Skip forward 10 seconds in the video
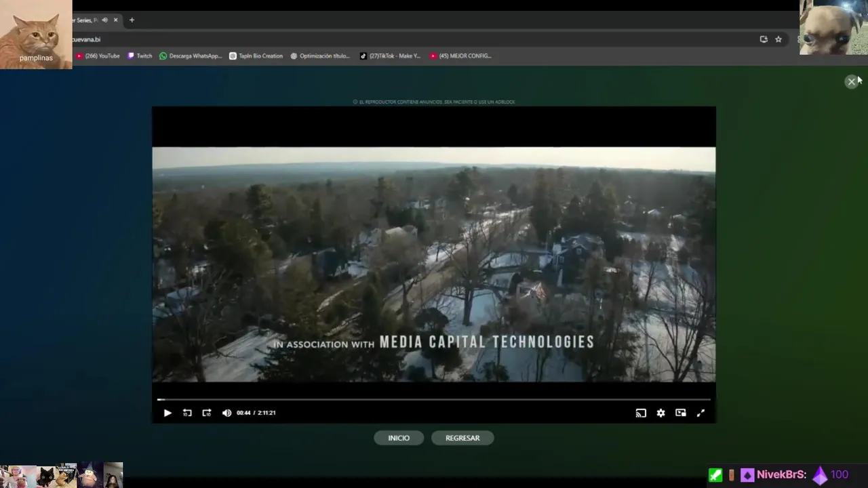868x488 pixels. point(207,413)
